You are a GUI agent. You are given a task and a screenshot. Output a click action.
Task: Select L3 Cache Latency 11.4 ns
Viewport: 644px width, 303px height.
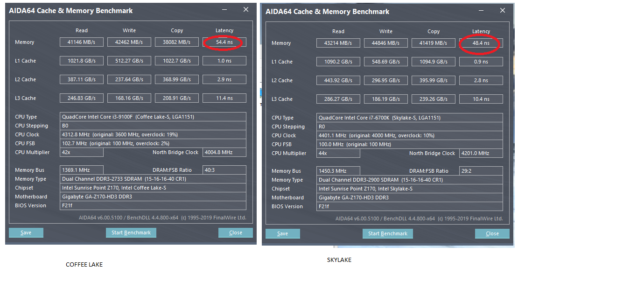tap(224, 98)
